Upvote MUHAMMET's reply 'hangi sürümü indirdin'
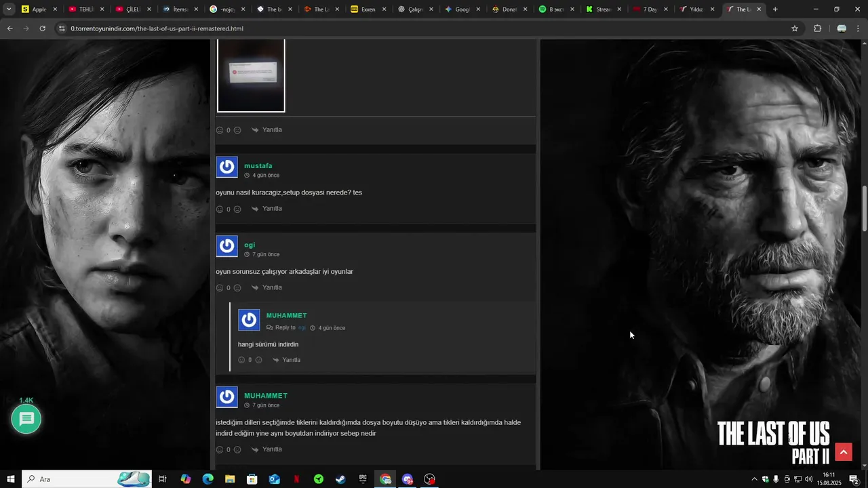The image size is (868, 488). (x=241, y=360)
